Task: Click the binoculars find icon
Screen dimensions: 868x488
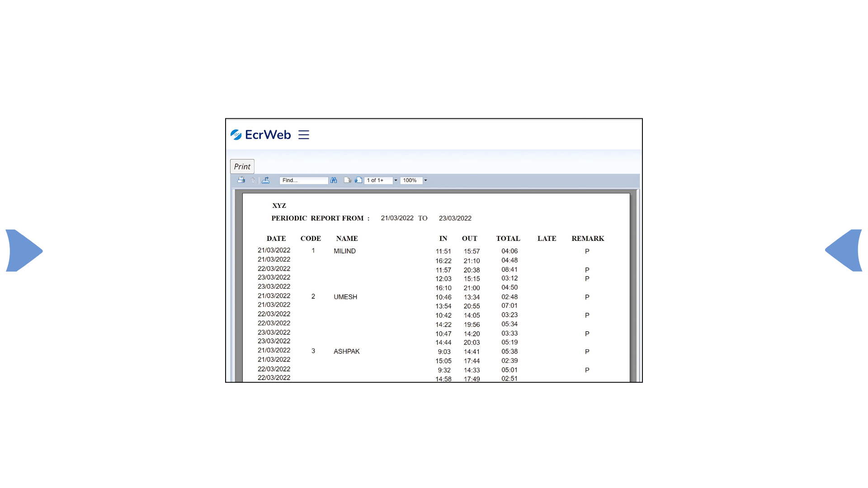Action: pyautogui.click(x=334, y=180)
